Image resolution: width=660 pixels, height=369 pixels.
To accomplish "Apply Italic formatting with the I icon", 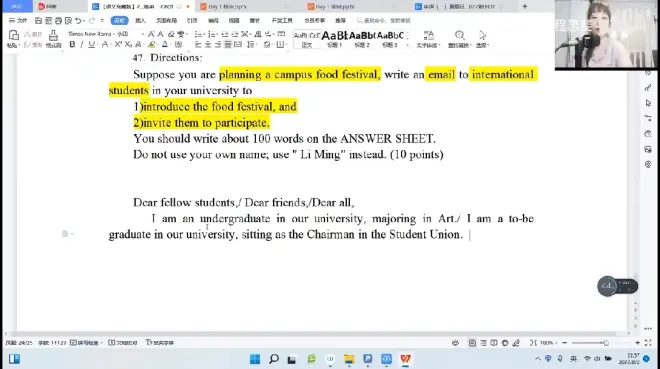I will coord(82,44).
